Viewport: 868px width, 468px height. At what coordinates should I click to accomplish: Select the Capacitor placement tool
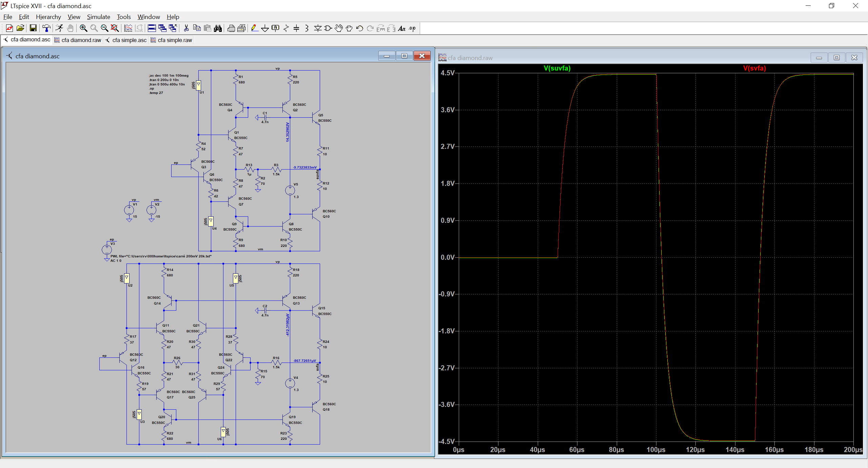click(296, 28)
